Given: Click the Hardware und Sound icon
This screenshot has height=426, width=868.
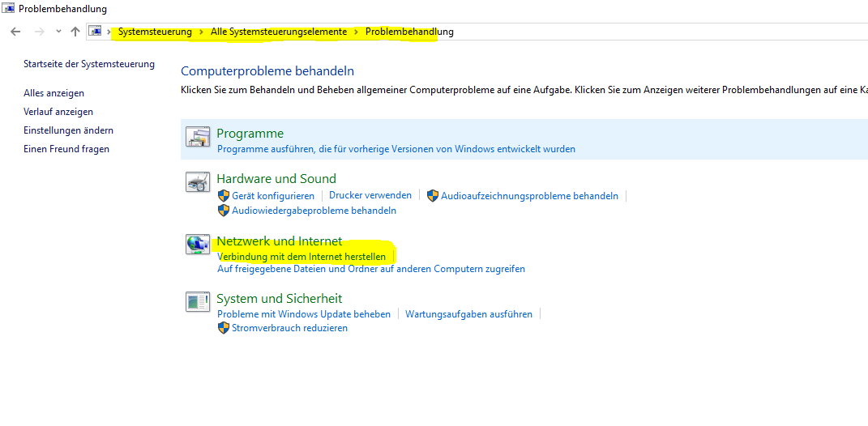Looking at the screenshot, I should pyautogui.click(x=198, y=181).
